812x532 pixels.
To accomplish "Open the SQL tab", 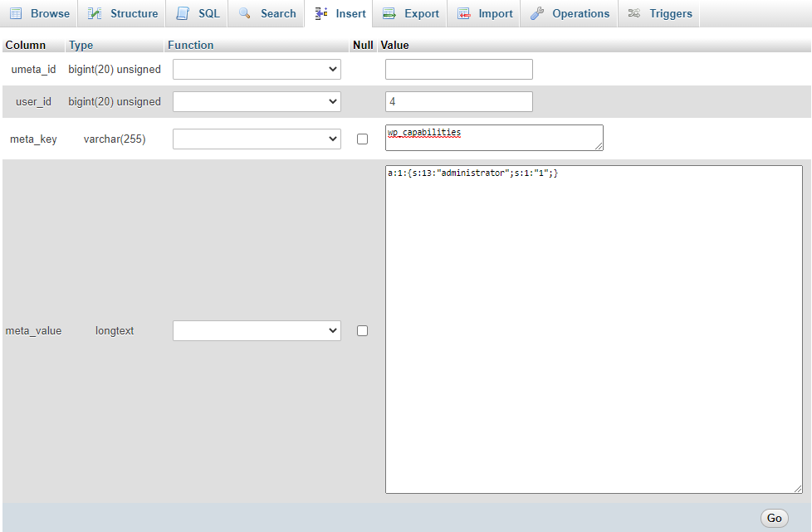I will point(198,13).
